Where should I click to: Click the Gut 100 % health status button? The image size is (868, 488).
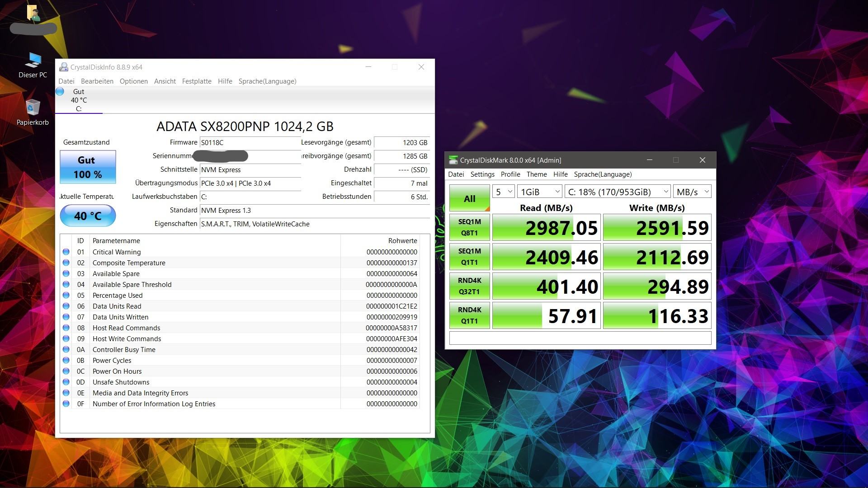(x=88, y=167)
